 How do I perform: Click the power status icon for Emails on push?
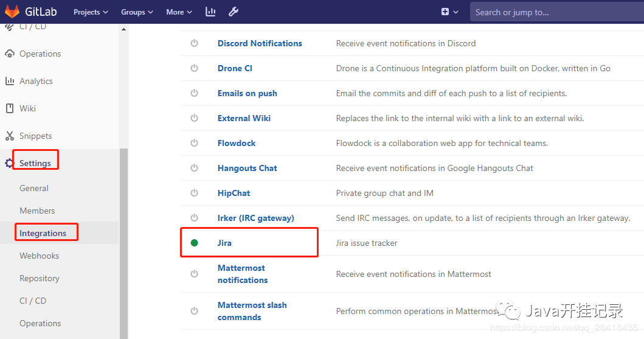(x=194, y=93)
